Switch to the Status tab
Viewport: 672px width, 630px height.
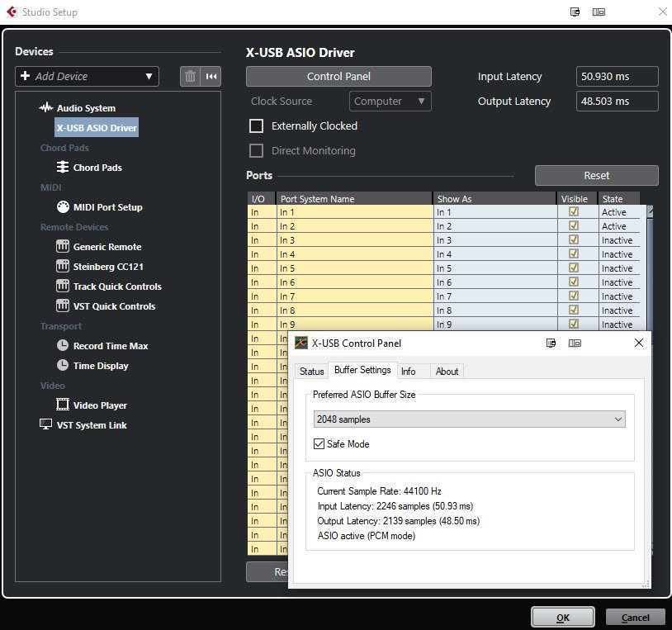[x=311, y=371]
